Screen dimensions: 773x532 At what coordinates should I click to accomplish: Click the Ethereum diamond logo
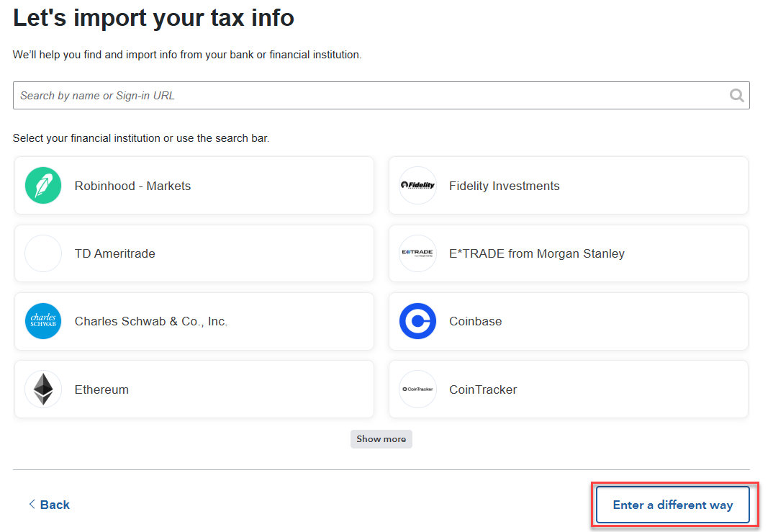click(43, 389)
